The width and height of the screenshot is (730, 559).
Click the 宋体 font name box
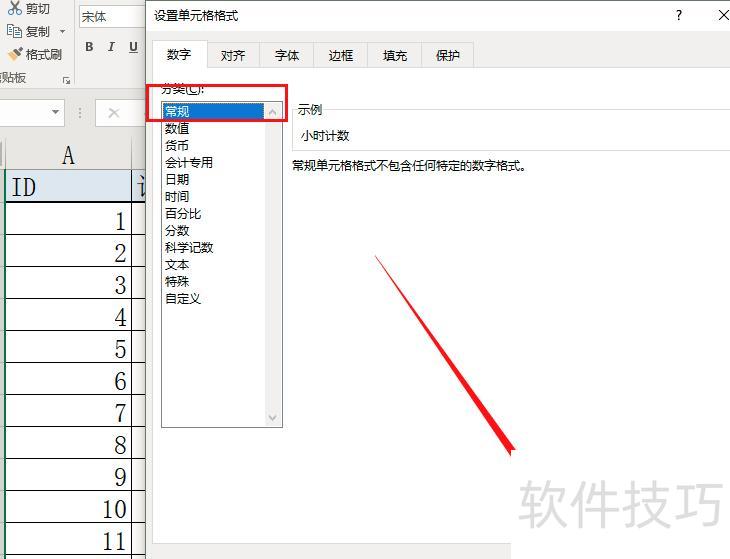pos(110,17)
